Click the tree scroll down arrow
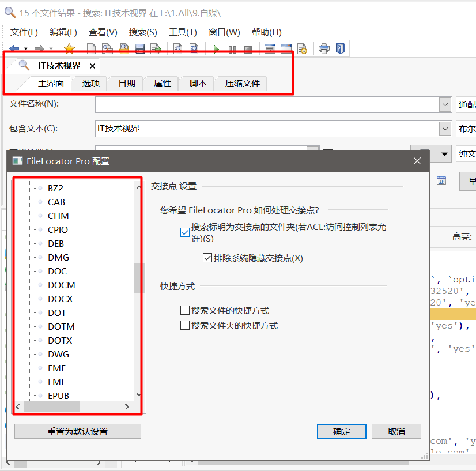Image resolution: width=476 pixels, height=471 pixels. point(138,395)
